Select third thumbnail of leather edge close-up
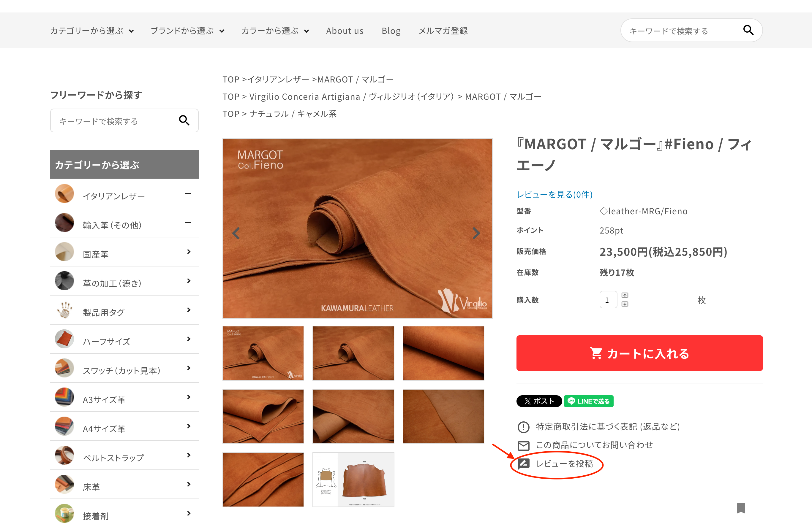Screen dimensions: 812x527 pyautogui.click(x=443, y=353)
